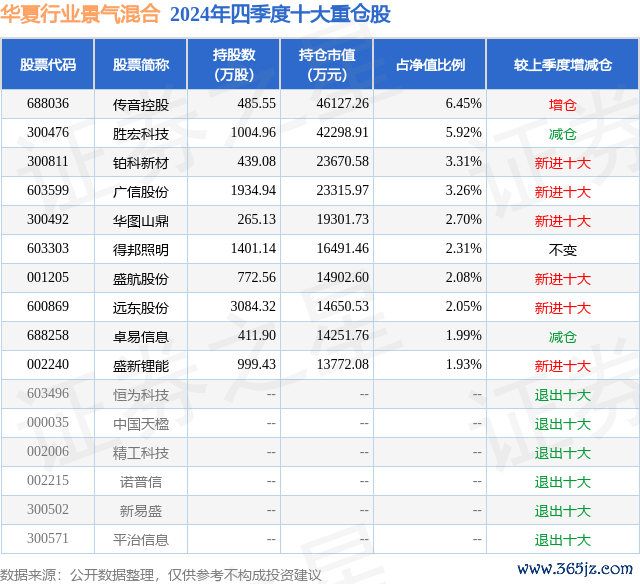Select stock name 盛航股份

click(141, 279)
